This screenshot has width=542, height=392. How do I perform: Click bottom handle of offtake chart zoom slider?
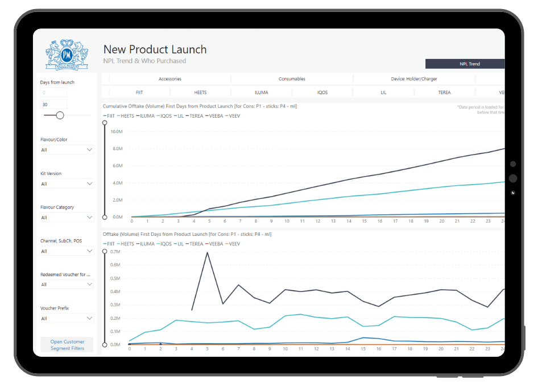point(105,344)
